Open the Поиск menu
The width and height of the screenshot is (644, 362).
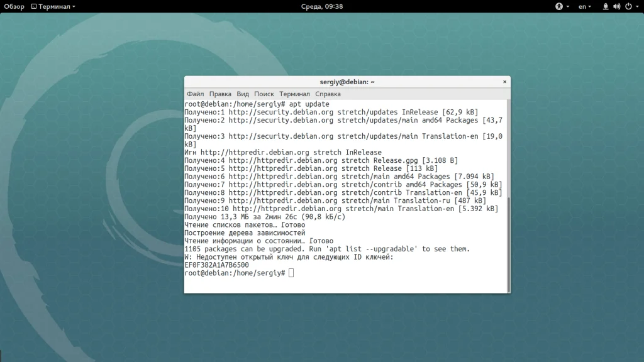pyautogui.click(x=264, y=94)
